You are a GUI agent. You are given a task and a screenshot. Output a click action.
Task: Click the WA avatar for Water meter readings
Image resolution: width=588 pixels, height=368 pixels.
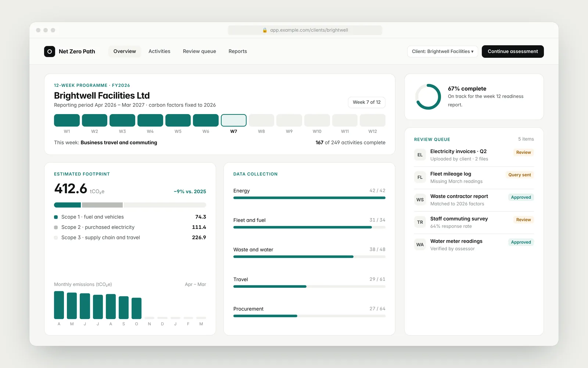(420, 245)
